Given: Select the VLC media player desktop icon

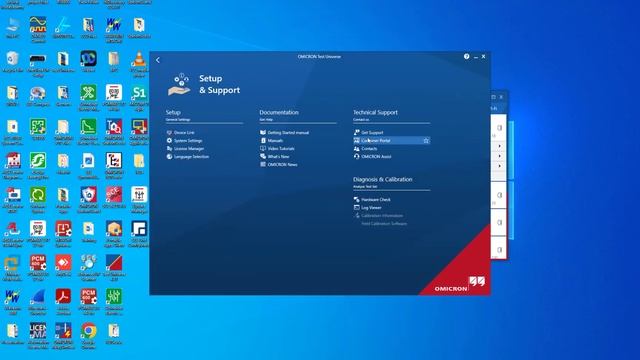Looking at the screenshot, I should coord(139,63).
